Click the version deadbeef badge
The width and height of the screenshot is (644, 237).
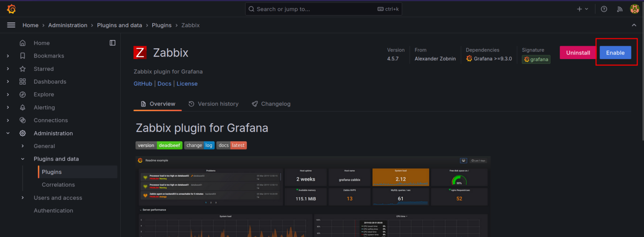pos(159,145)
